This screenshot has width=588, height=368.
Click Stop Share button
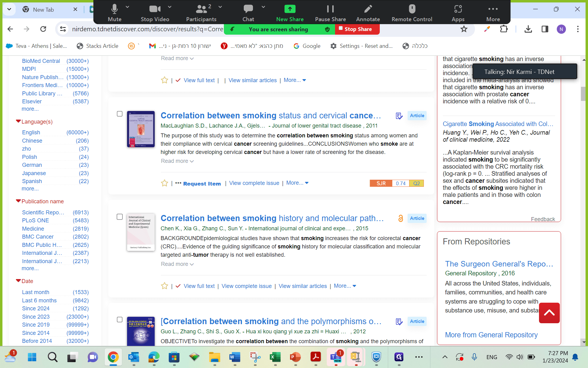coord(357,29)
